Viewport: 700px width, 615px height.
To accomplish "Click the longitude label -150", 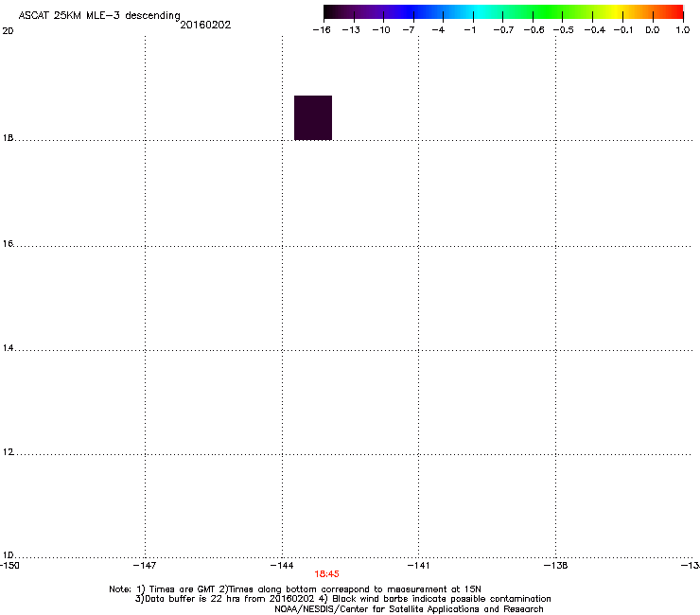I will coord(9,566).
